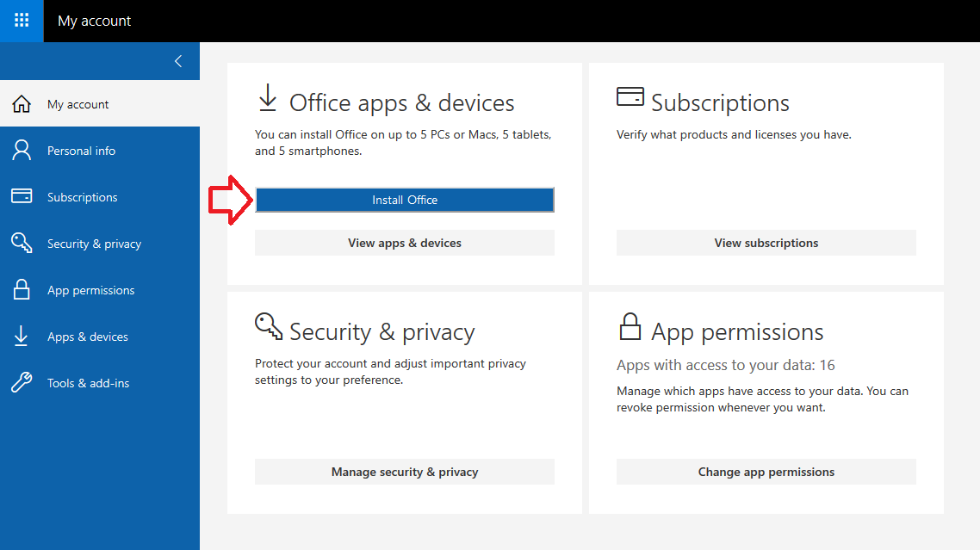The height and width of the screenshot is (550, 980).
Task: Click Change app permissions button
Action: [x=766, y=472]
